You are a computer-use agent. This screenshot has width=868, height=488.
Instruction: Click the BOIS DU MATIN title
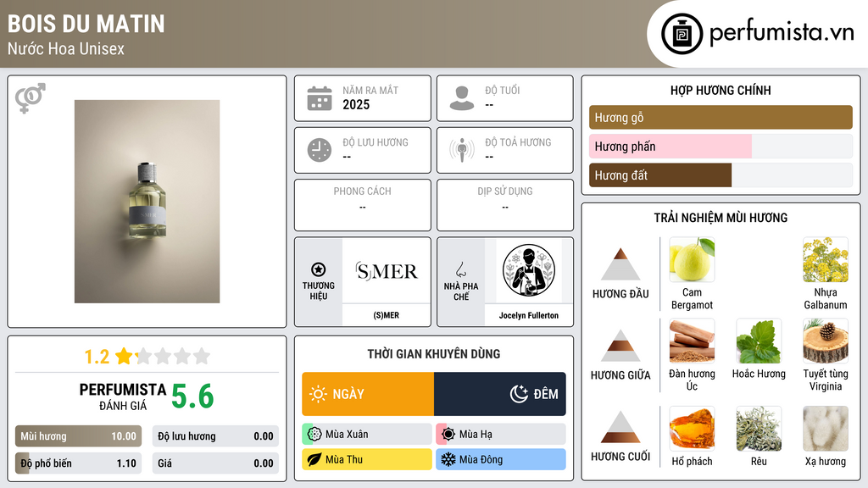point(86,24)
